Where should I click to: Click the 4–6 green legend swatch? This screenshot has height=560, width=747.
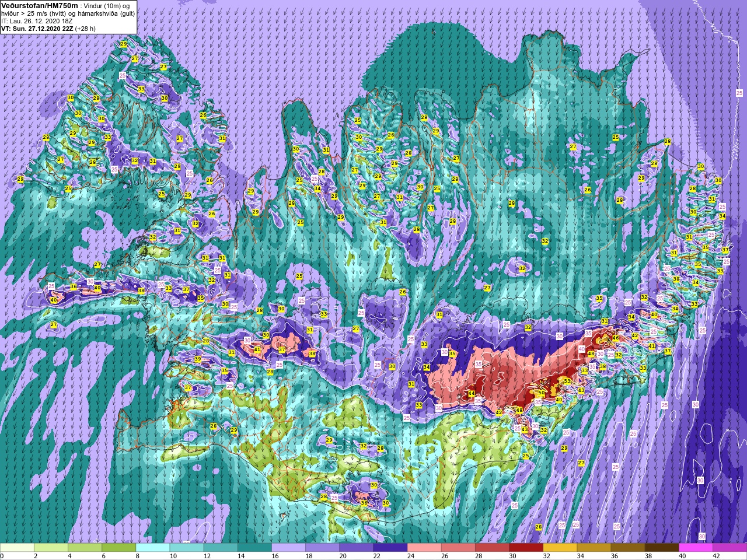click(85, 548)
